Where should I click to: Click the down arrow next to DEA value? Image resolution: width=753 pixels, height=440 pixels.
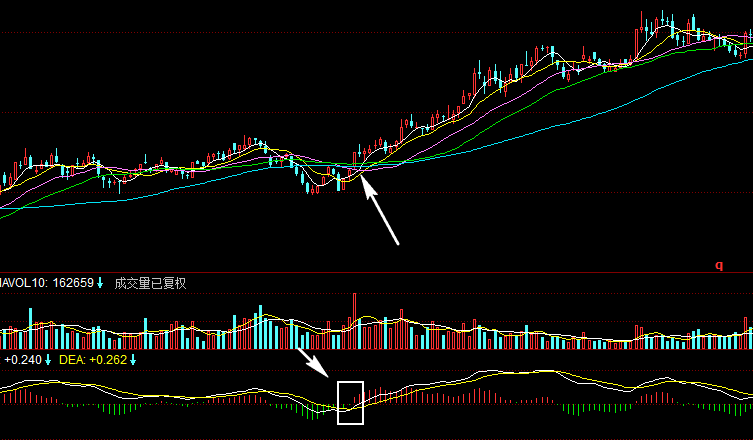pyautogui.click(x=132, y=360)
